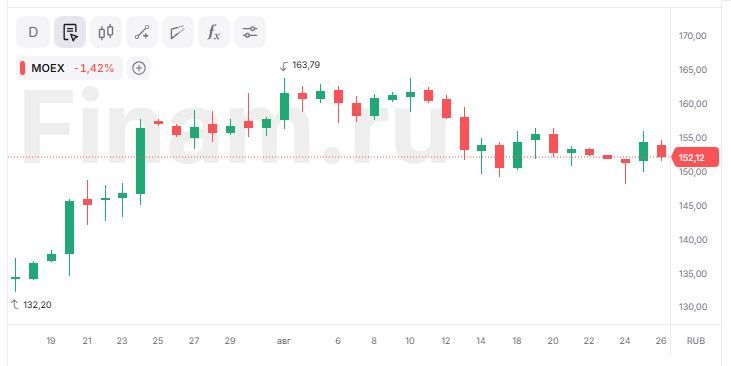Click the date 14 on time axis

point(481,341)
